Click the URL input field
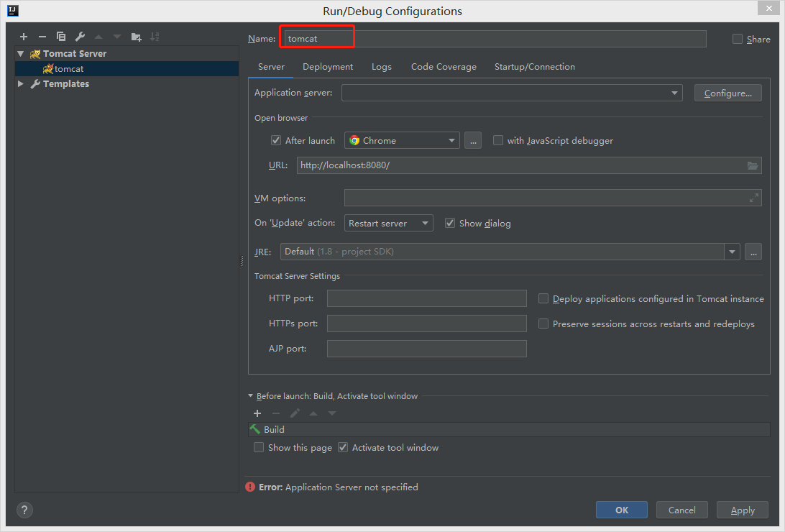785x532 pixels. click(x=529, y=165)
